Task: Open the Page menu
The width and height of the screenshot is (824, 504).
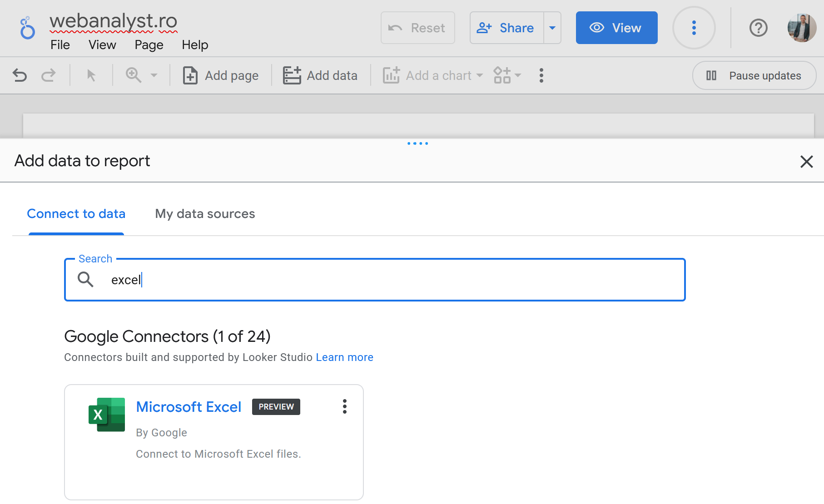Action: coord(149,45)
